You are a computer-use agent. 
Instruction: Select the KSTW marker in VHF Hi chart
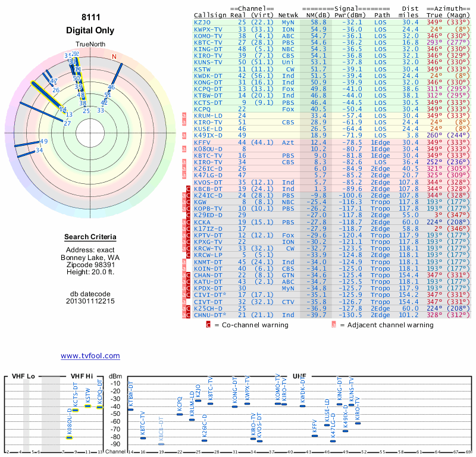pos(87,406)
